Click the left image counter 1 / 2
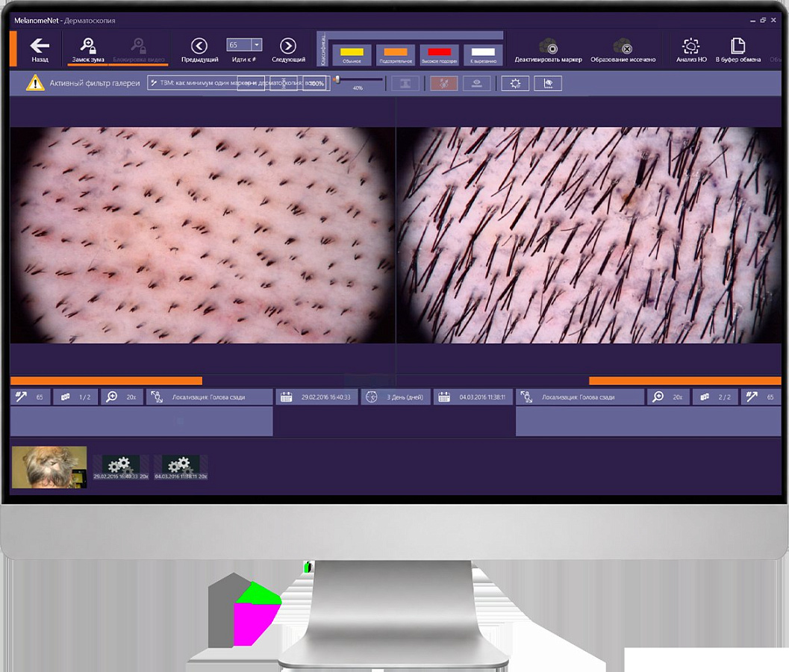This screenshot has height=672, width=789. tap(75, 397)
